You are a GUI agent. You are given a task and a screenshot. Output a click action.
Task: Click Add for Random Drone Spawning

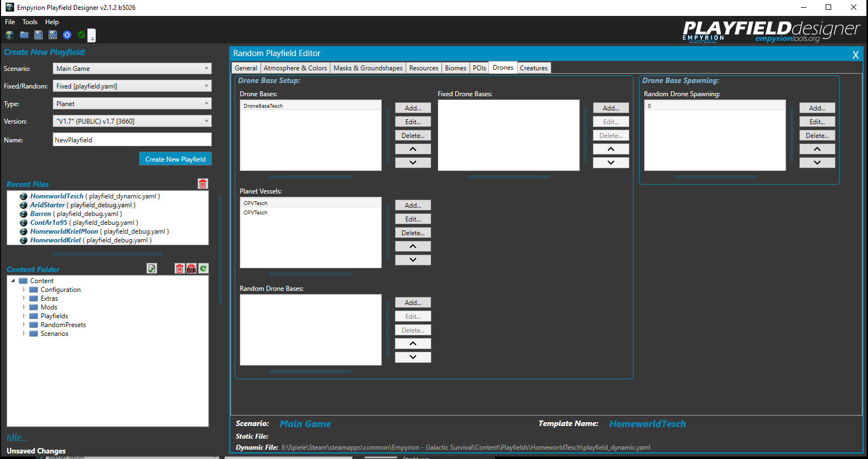click(817, 108)
